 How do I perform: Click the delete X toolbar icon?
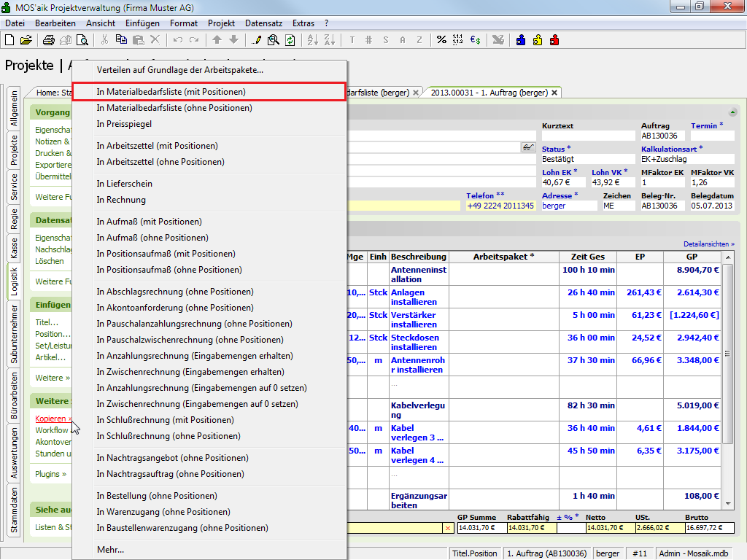[x=155, y=40]
